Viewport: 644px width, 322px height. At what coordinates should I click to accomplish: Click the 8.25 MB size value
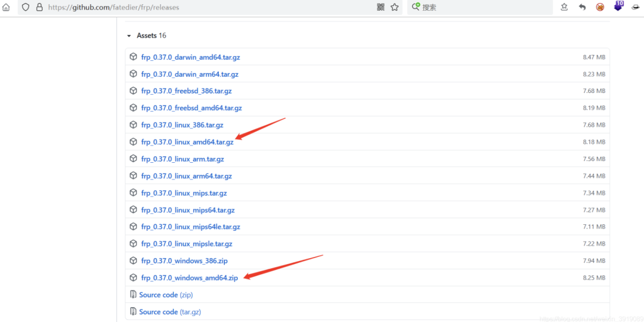(594, 278)
